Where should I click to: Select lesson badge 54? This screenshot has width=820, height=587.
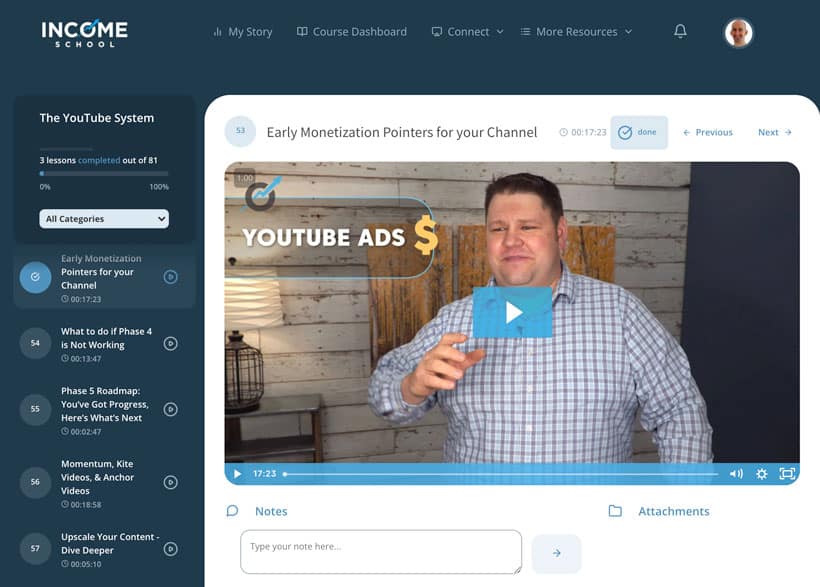tap(35, 343)
